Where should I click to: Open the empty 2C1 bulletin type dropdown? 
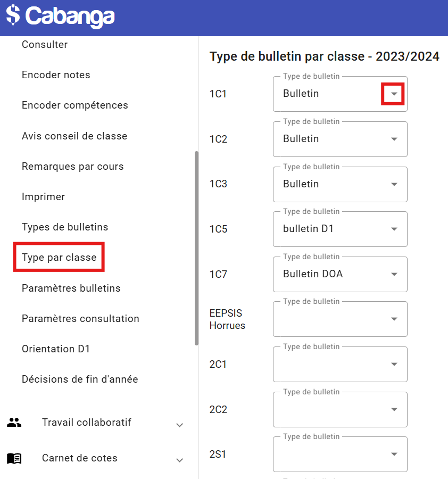(340, 364)
